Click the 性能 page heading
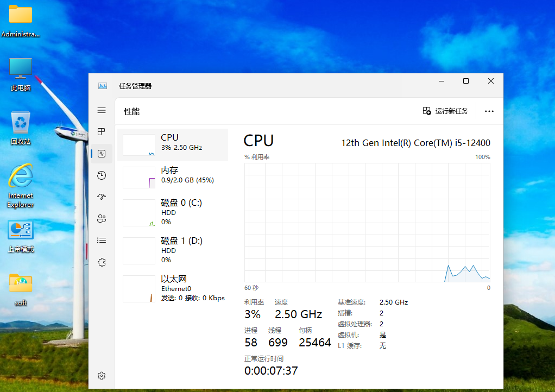This screenshot has height=392, width=555. 131,112
